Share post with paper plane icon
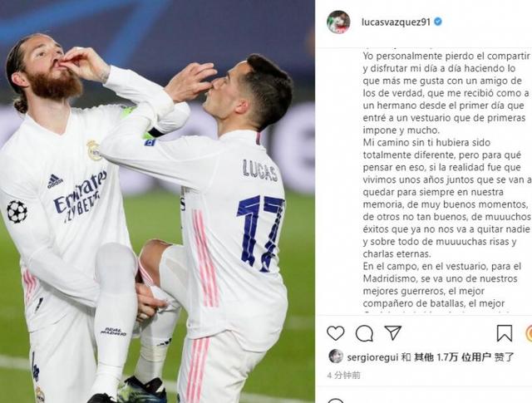Screen dimensions: 532x403 (393, 332)
